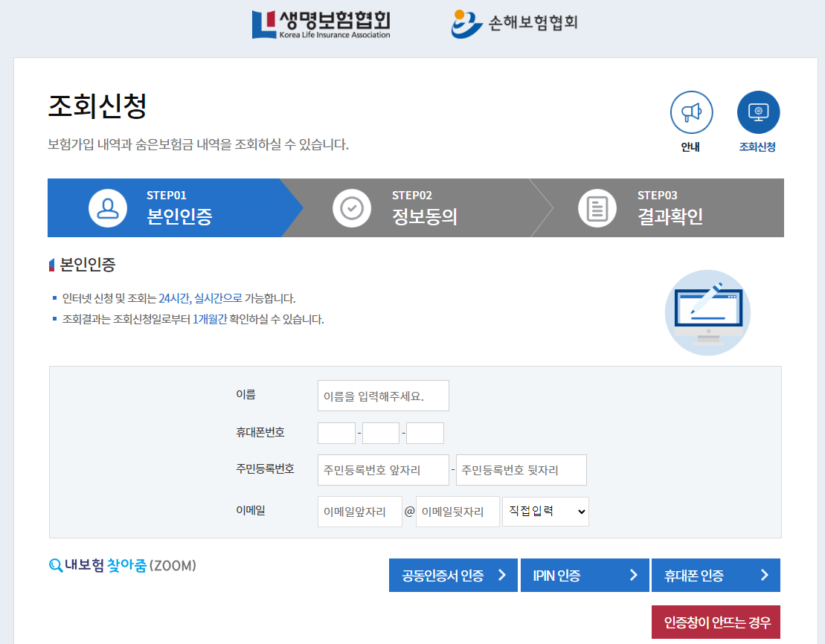825x644 pixels.
Task: Focus the 주민등록번호 앞자리 field
Action: (383, 470)
